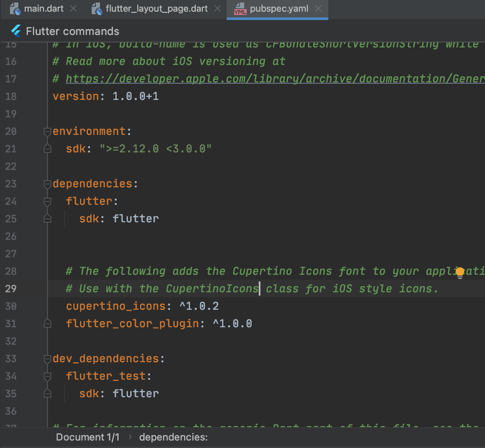485x448 pixels.
Task: Collapse the flutter block on line 24
Action: click(47, 202)
